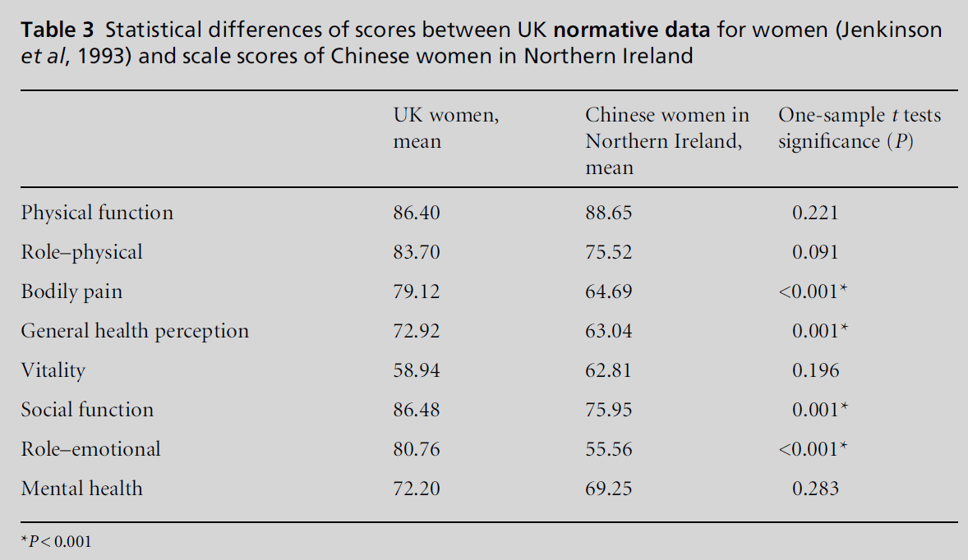Select the 64.69 bodily pain value

click(x=608, y=291)
